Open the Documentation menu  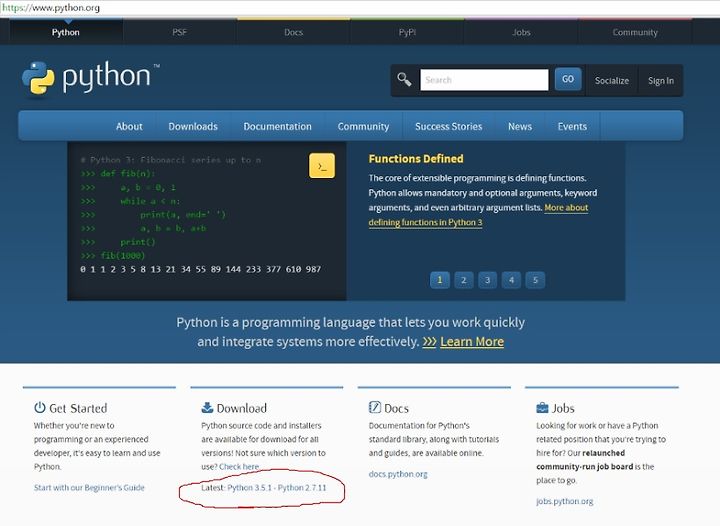(277, 126)
